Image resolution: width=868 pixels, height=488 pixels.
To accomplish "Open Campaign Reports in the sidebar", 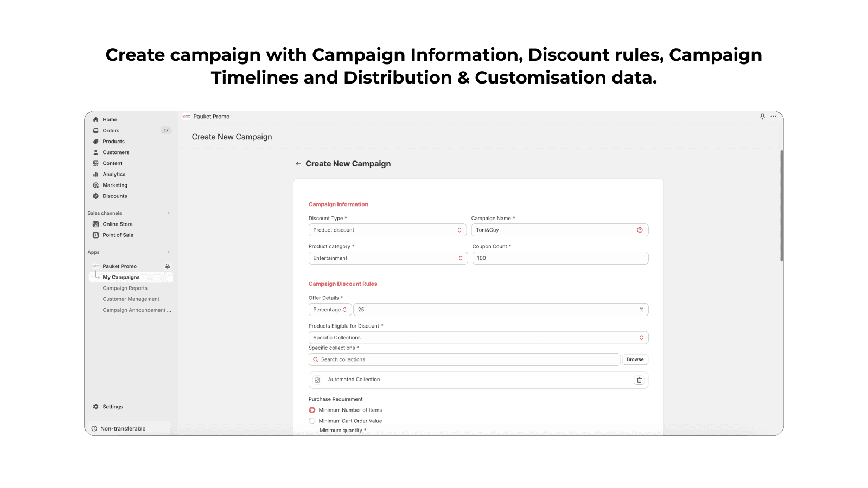I will (125, 288).
